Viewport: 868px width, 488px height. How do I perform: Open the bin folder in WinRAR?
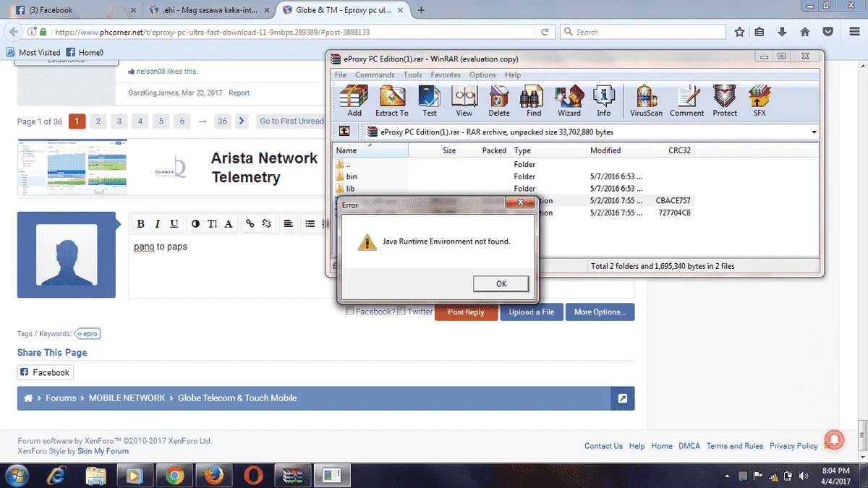352,176
